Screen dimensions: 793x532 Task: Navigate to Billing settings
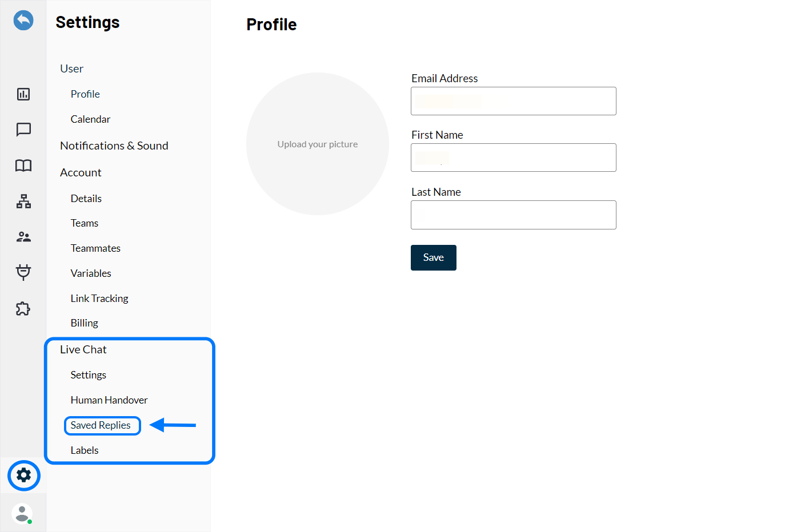pyautogui.click(x=85, y=323)
